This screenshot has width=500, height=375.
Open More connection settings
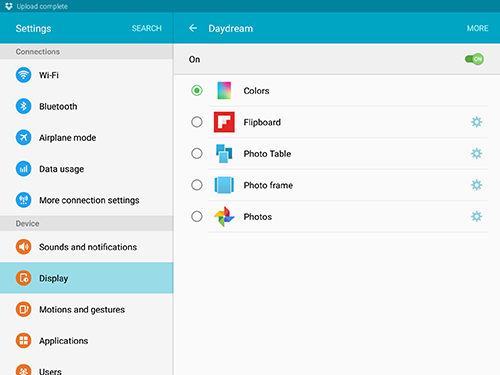87,200
